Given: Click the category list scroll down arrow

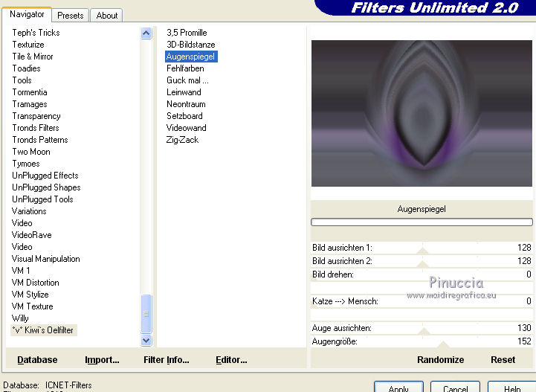Looking at the screenshot, I should click(146, 341).
